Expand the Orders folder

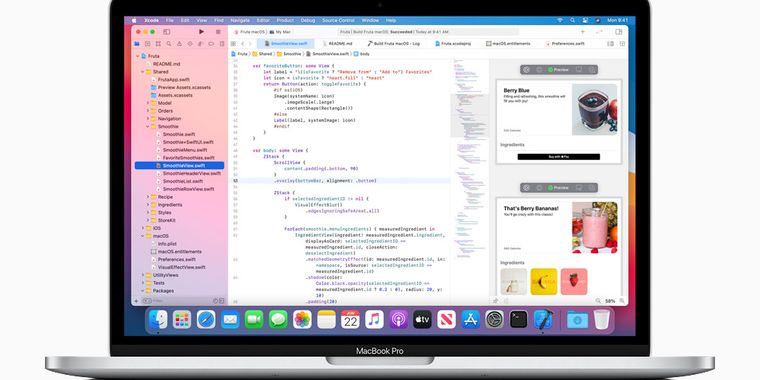[x=147, y=111]
